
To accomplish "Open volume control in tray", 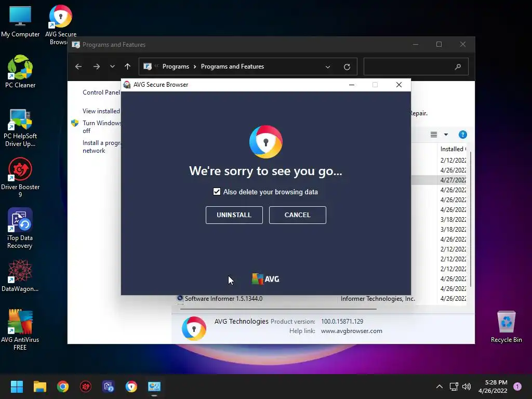I will (467, 387).
